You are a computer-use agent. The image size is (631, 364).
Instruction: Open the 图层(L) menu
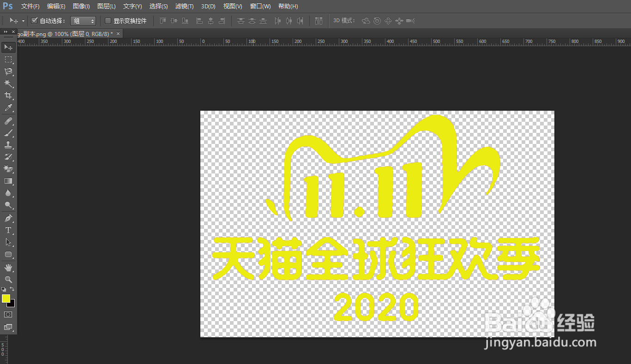[107, 6]
